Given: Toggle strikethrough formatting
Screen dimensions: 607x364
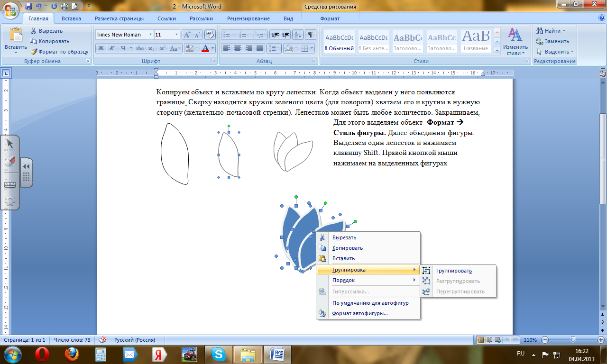Looking at the screenshot, I should pos(139,48).
